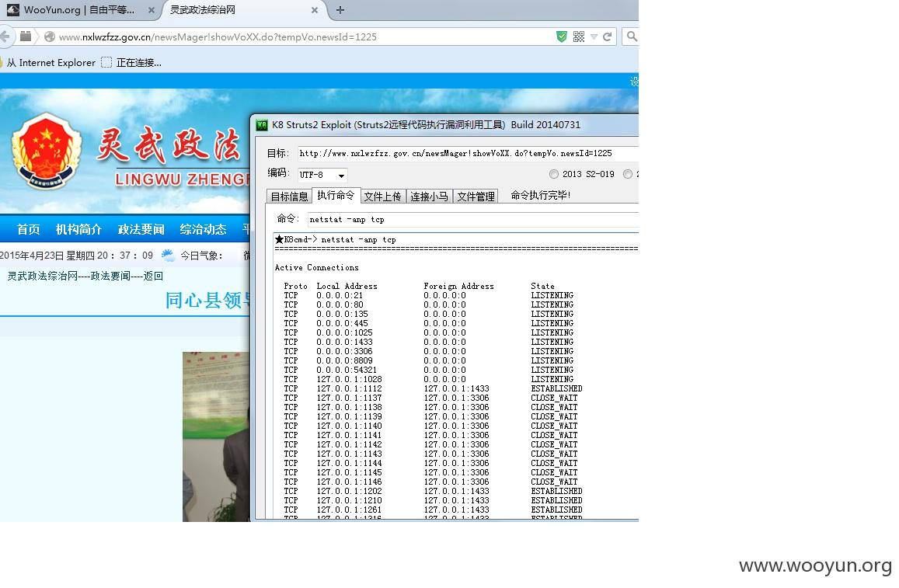The width and height of the screenshot is (899, 588).
Task: Select the radio button right of S2-019
Action: coord(628,174)
